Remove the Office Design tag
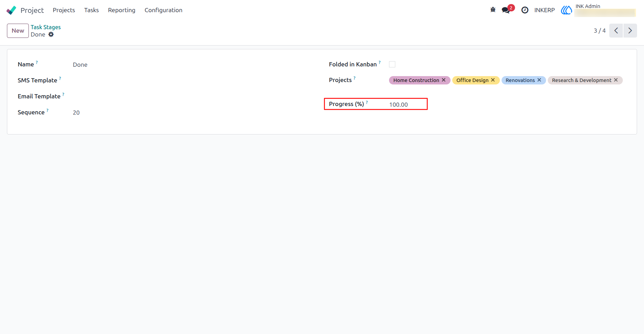 [x=493, y=80]
